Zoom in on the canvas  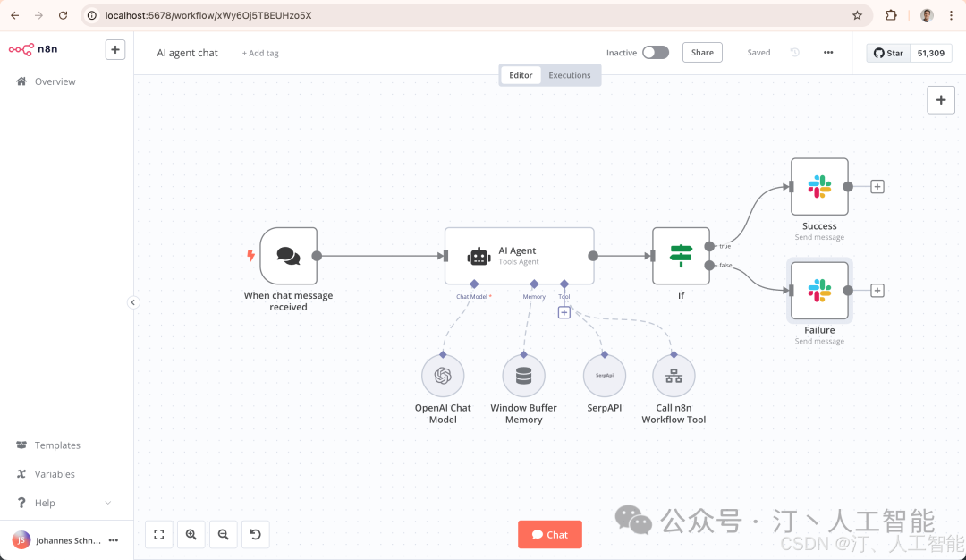point(191,535)
